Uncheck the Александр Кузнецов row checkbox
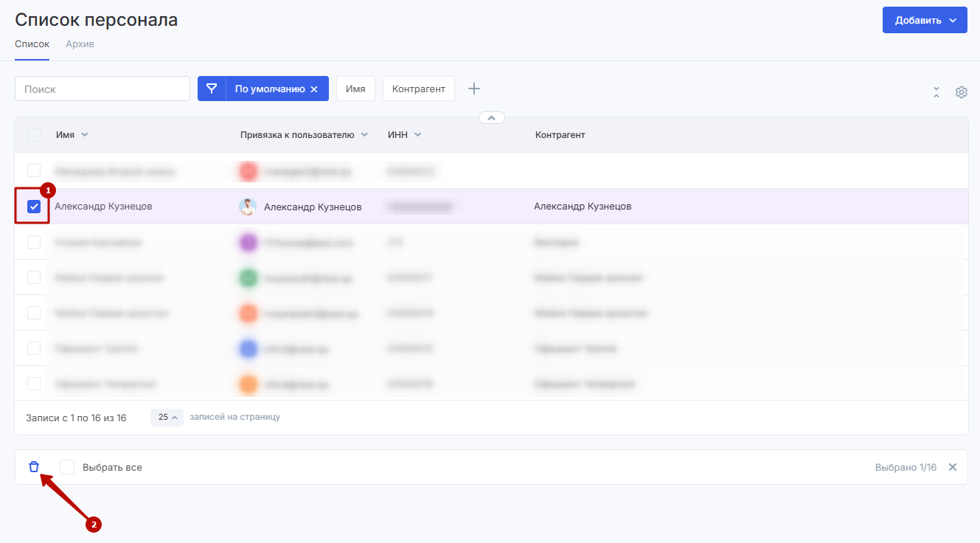 point(34,207)
